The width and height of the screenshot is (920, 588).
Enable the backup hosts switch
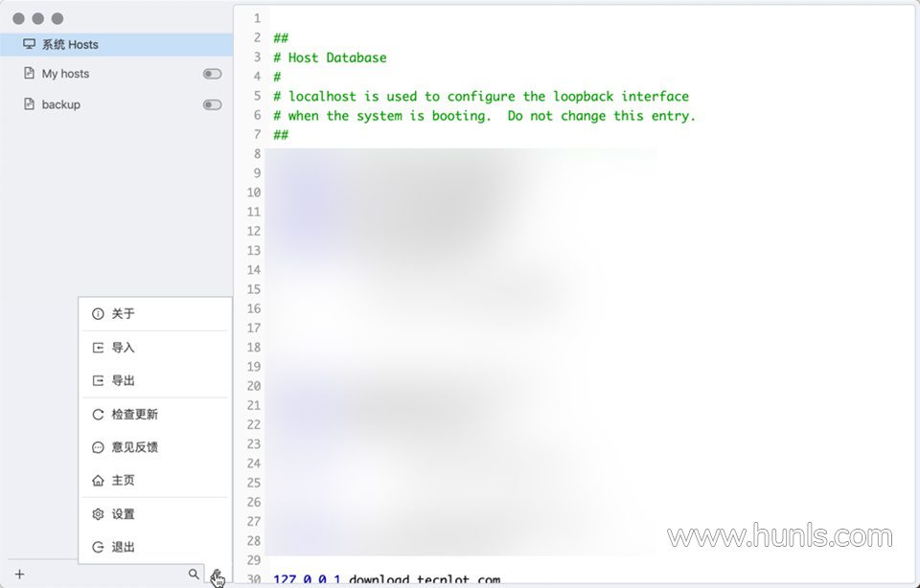pos(213,105)
